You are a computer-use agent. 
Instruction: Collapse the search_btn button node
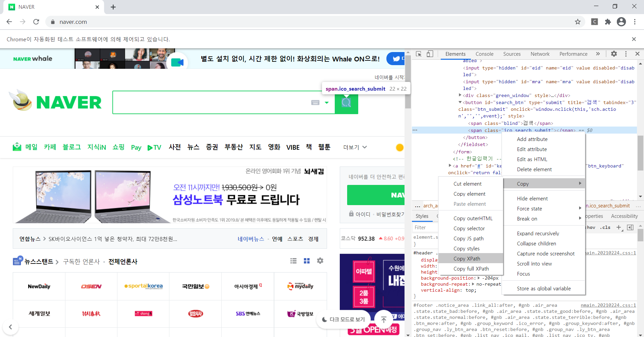pyautogui.click(x=460, y=102)
